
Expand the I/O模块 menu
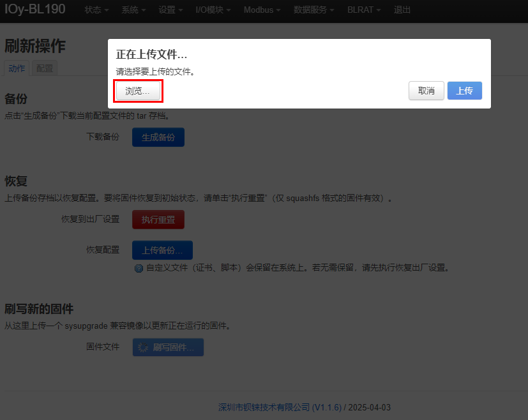(x=213, y=10)
